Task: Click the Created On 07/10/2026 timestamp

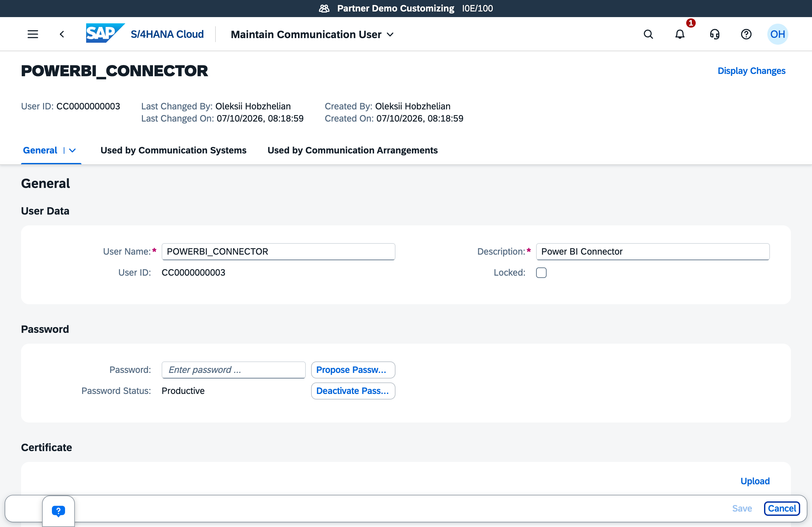Action: coord(420,118)
